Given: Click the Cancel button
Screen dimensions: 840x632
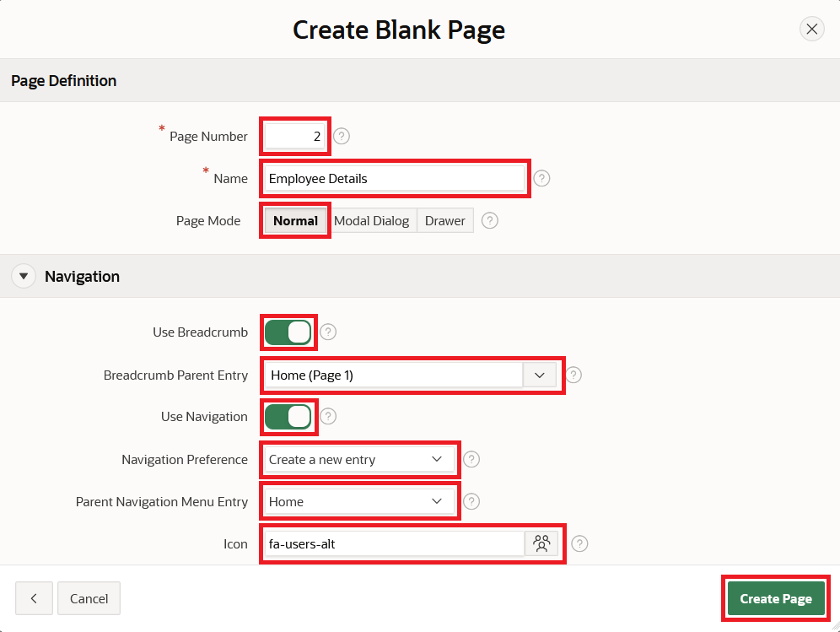Looking at the screenshot, I should click(89, 598).
